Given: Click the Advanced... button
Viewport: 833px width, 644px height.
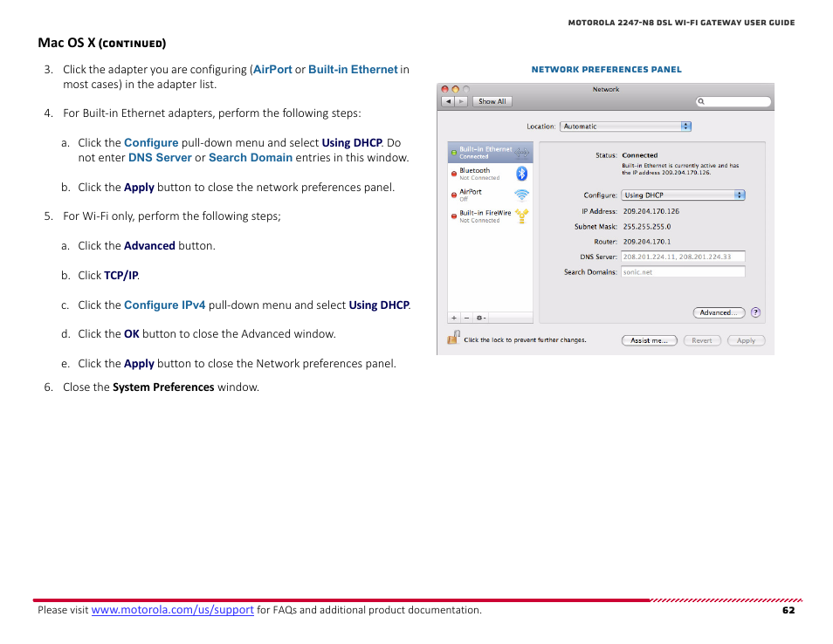Looking at the screenshot, I should [x=719, y=312].
